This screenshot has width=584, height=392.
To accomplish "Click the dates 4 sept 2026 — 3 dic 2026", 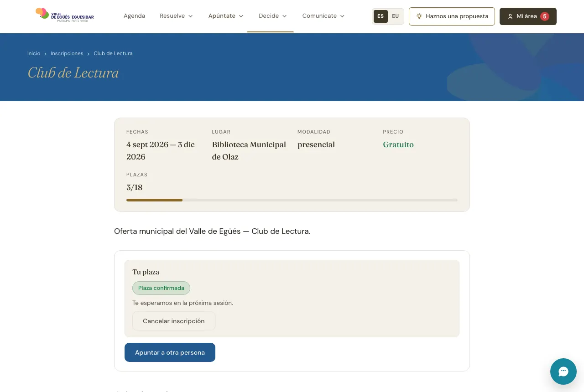I will [161, 150].
